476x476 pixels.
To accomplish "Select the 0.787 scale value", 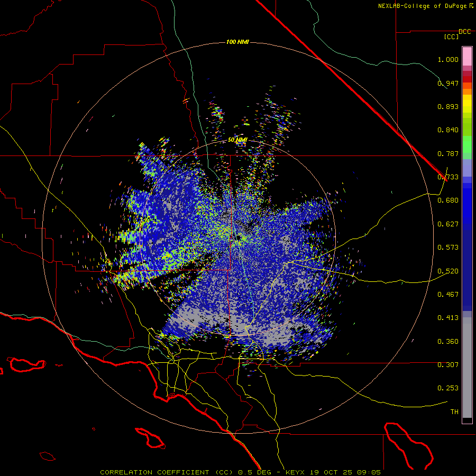I will point(448,153).
